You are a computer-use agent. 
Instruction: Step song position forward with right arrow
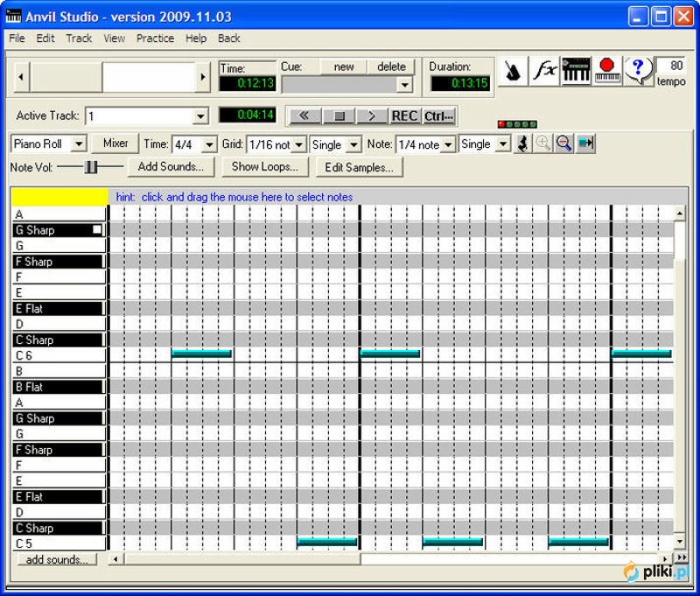203,77
